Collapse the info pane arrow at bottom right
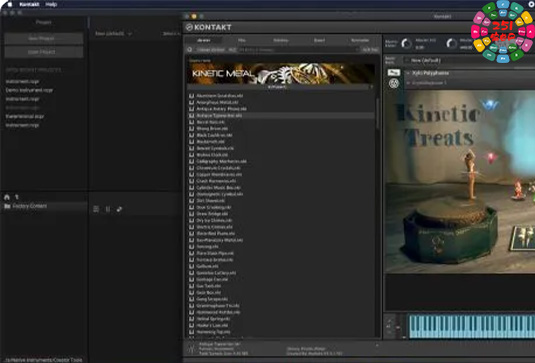This screenshot has height=363, width=535. pyautogui.click(x=377, y=345)
